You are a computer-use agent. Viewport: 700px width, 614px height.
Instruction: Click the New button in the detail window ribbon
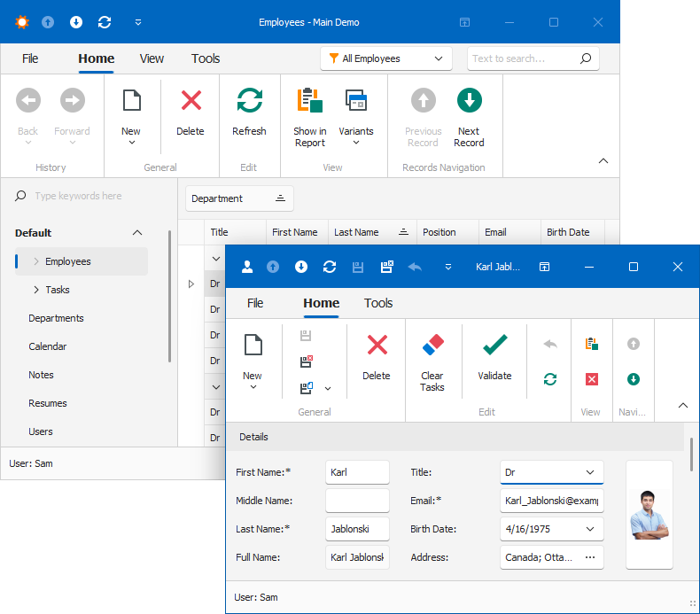point(253,361)
